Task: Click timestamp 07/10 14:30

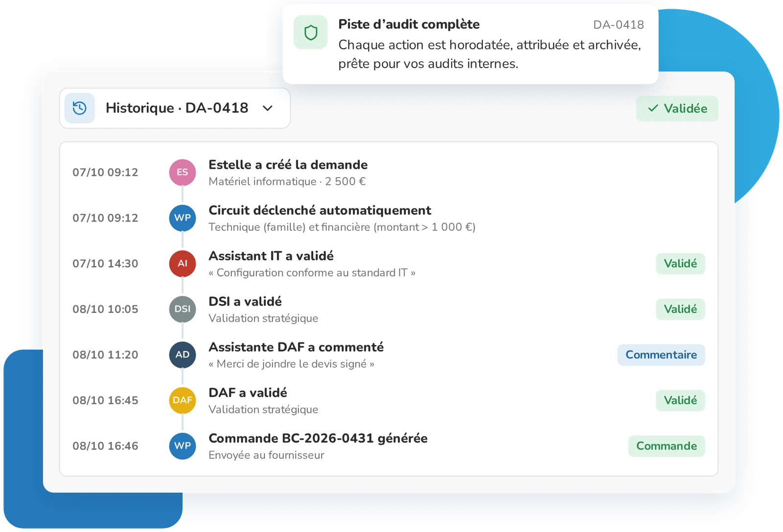Action: click(x=105, y=264)
